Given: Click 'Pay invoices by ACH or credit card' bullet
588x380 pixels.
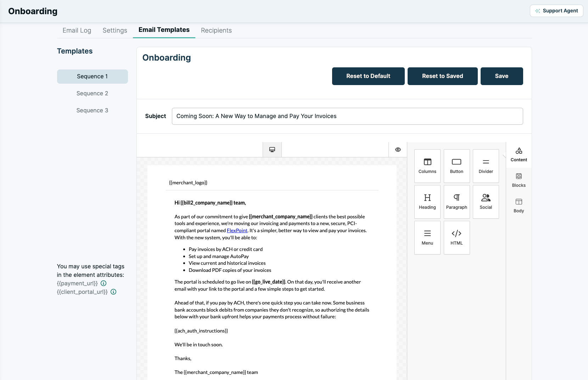Looking at the screenshot, I should coord(226,249).
